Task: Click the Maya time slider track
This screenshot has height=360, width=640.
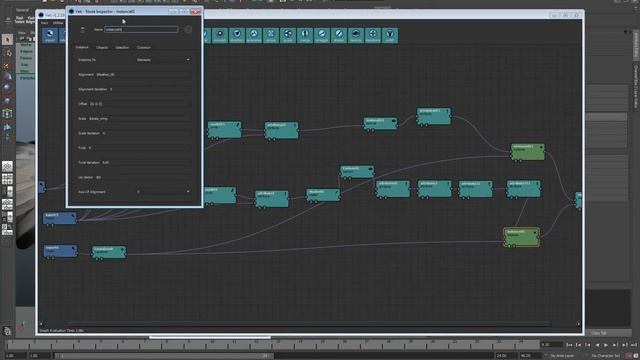Action: point(272,345)
